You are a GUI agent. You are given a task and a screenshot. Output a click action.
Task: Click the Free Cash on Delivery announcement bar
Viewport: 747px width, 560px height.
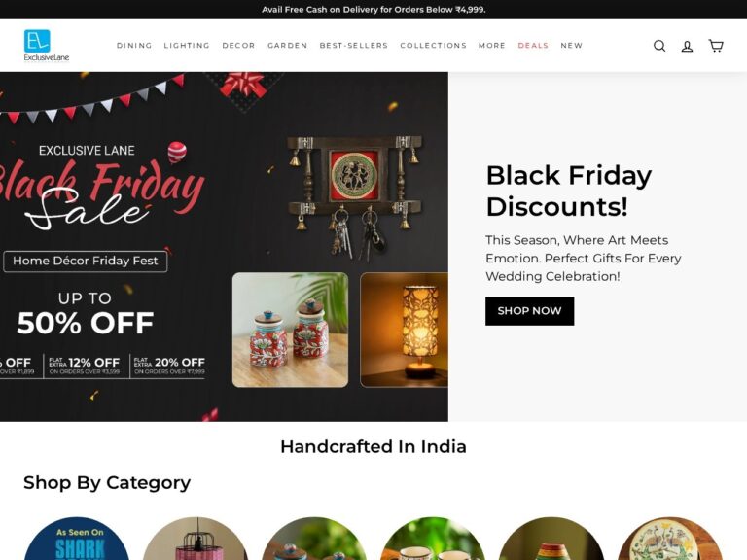pos(373,10)
